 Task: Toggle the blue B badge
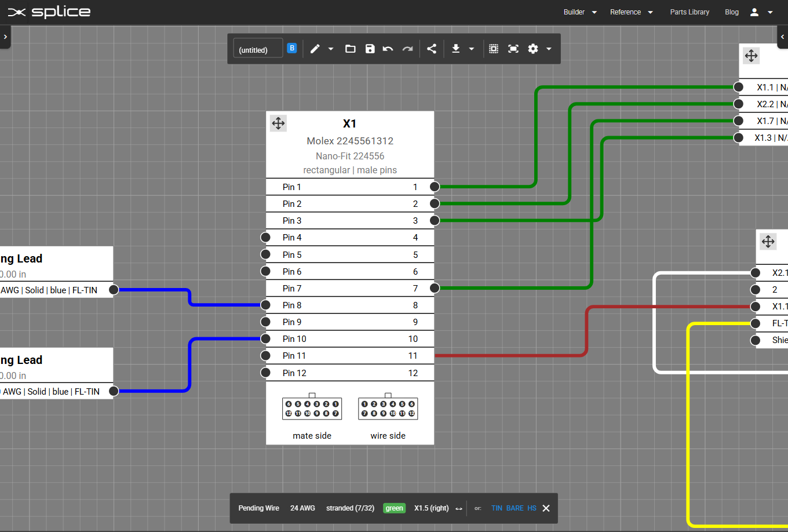pos(292,48)
